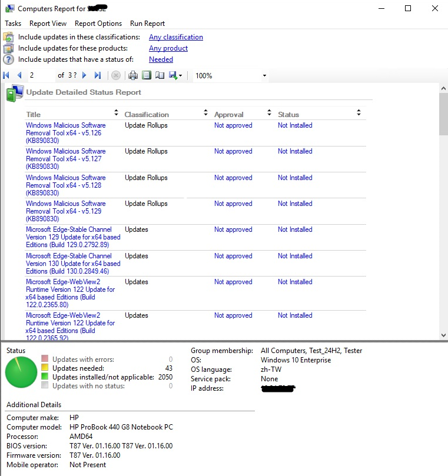Click the Update Detailed Status Report icon
448x476 pixels.
click(14, 93)
